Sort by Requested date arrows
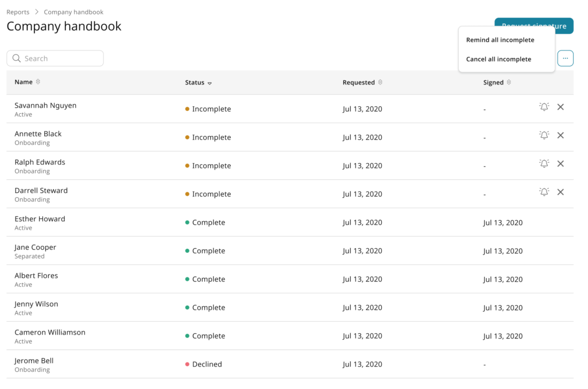Screen dimensions: 588x389 tap(380, 82)
